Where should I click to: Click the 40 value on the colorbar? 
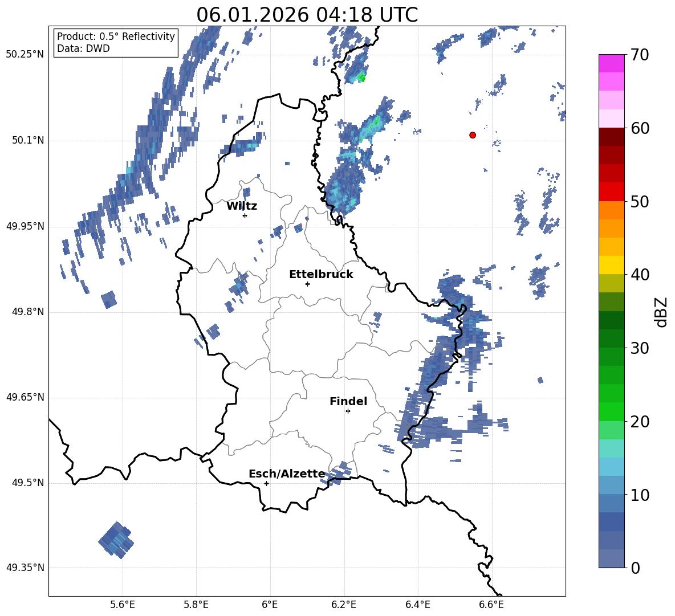pyautogui.click(x=640, y=275)
